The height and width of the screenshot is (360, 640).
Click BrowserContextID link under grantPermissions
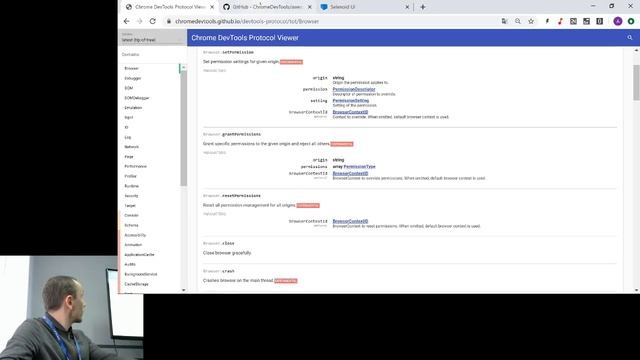[350, 173]
